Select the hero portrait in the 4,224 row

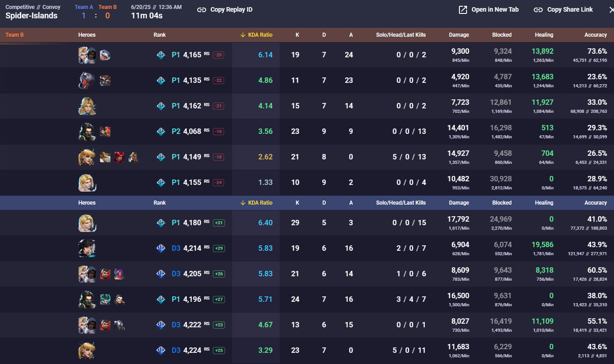pyautogui.click(x=87, y=351)
